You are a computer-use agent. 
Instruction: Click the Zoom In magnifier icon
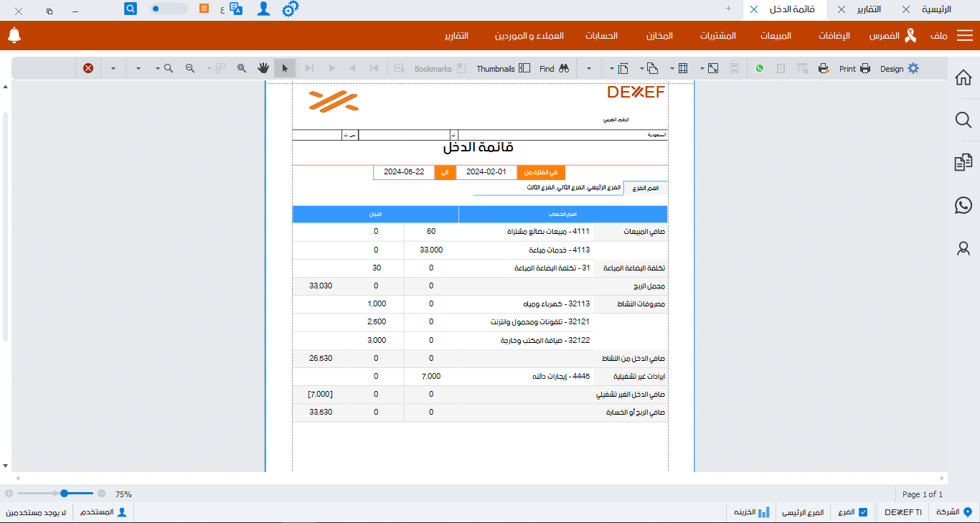pyautogui.click(x=168, y=68)
